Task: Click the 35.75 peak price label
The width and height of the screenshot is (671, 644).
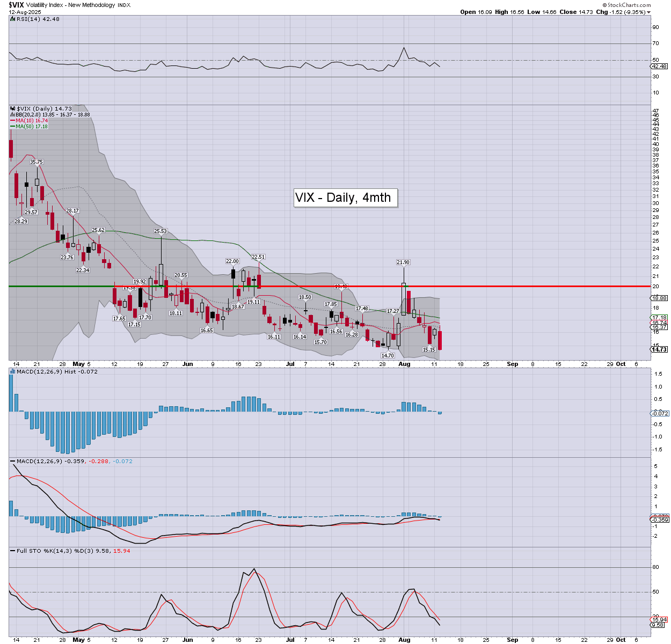Action: [37, 162]
